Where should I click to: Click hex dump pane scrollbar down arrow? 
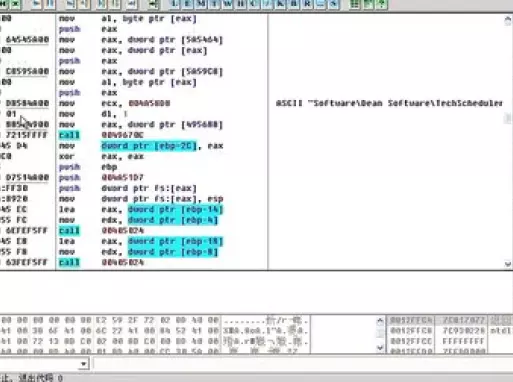point(380,347)
